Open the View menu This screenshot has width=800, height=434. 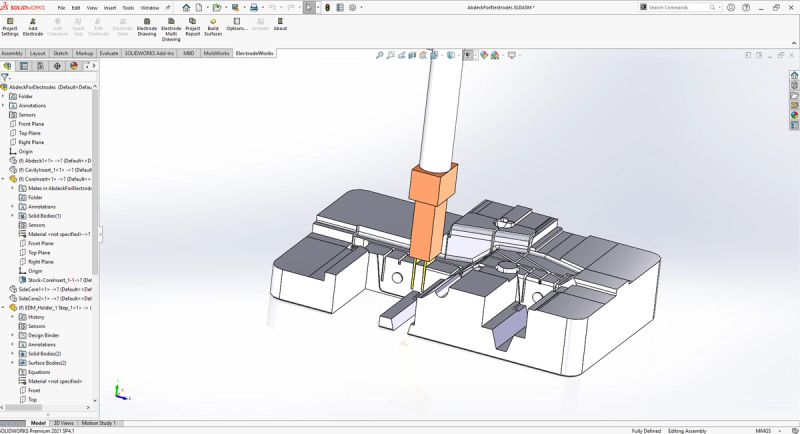92,8
